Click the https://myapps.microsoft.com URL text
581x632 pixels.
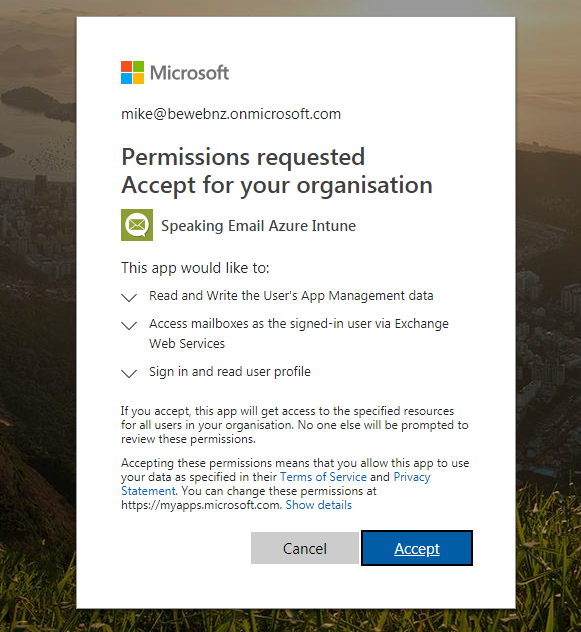coord(200,505)
